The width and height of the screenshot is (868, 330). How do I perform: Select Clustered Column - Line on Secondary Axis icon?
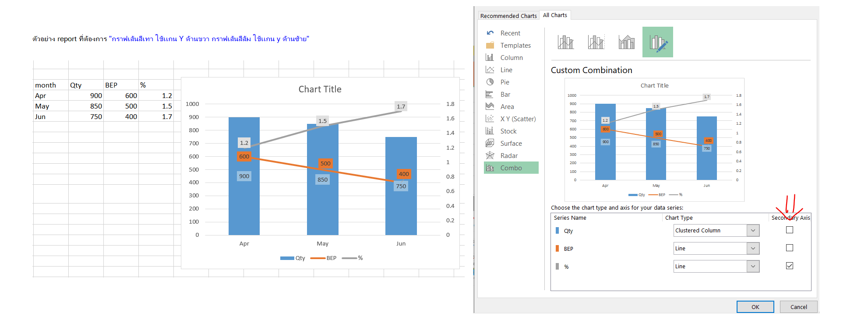tap(596, 42)
